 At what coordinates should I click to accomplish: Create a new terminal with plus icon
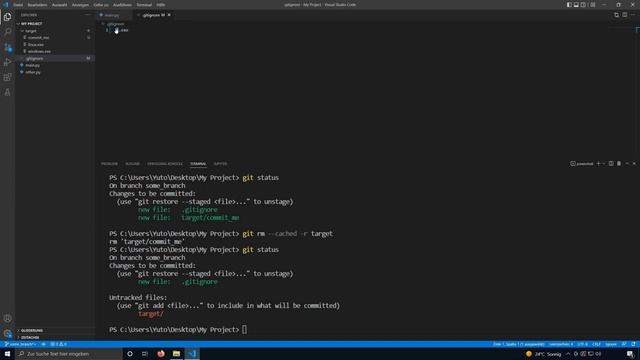coord(599,164)
